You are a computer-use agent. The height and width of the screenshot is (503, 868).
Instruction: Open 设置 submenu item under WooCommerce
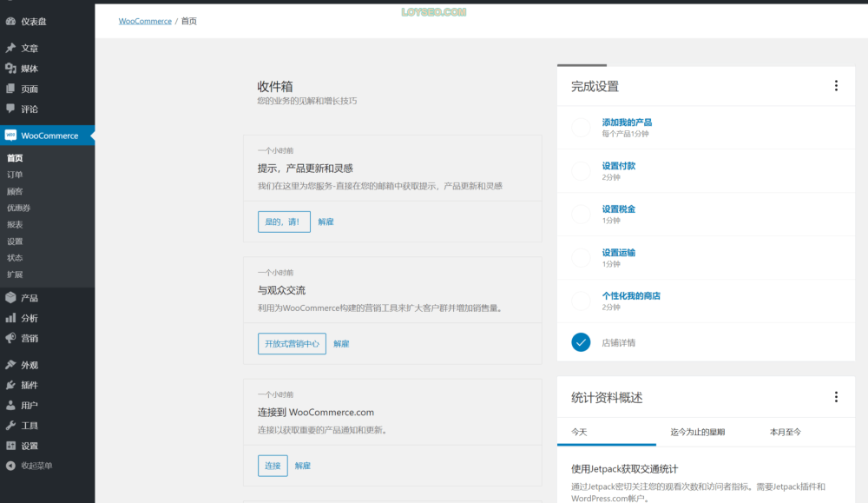[15, 241]
